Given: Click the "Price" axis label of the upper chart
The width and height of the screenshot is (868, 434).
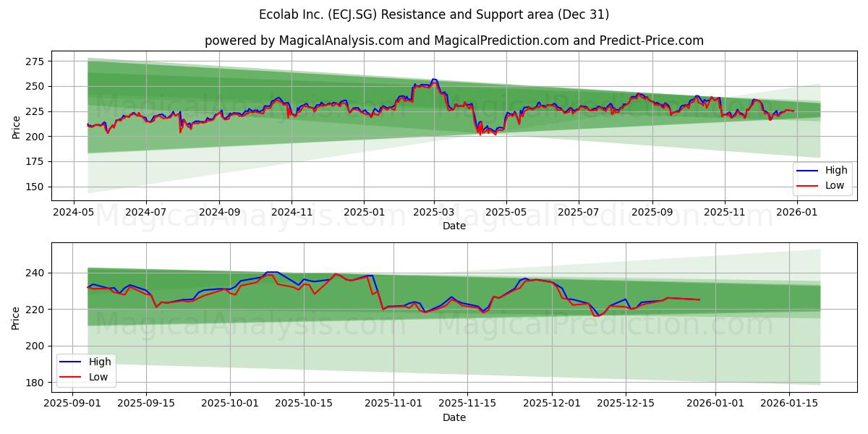Looking at the screenshot, I should 16,126.
